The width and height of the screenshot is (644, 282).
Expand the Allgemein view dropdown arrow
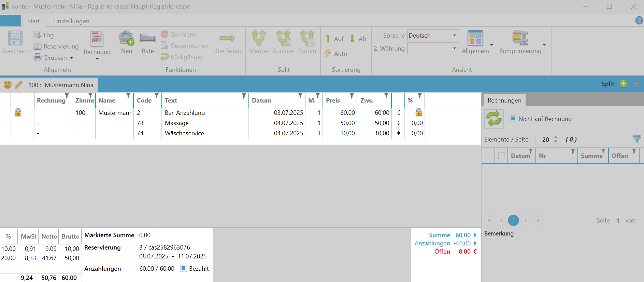(492, 45)
